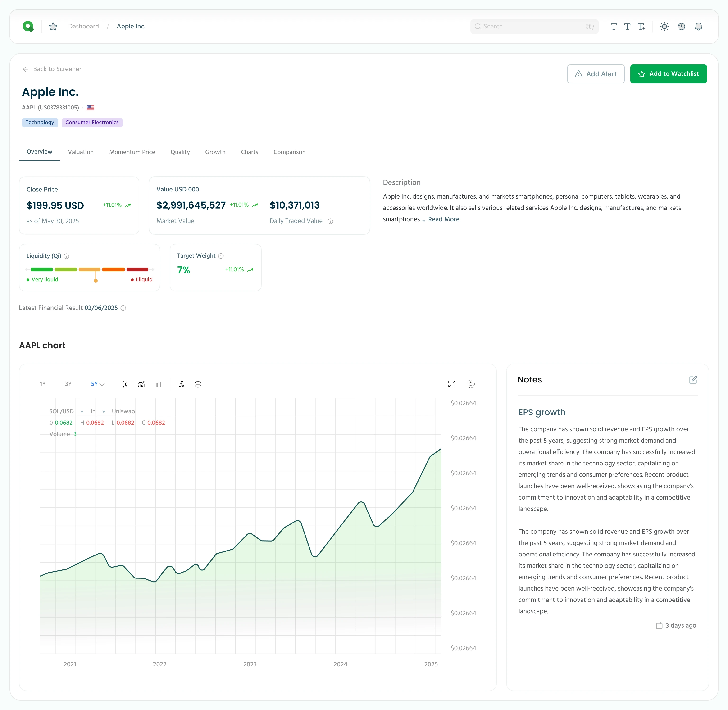This screenshot has height=710, width=728.
Task: Click Market Value up-trend arrow icon
Action: coord(255,205)
